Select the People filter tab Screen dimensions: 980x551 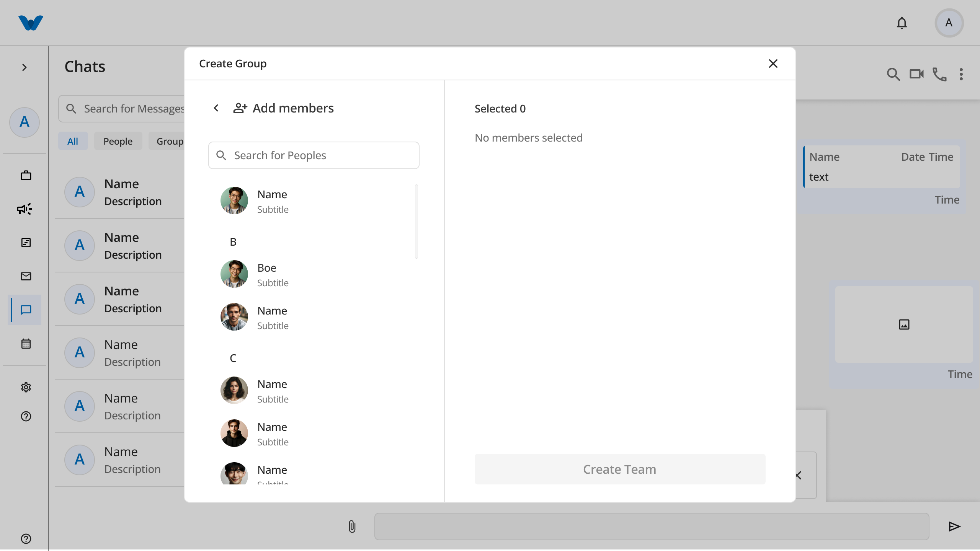point(118,141)
